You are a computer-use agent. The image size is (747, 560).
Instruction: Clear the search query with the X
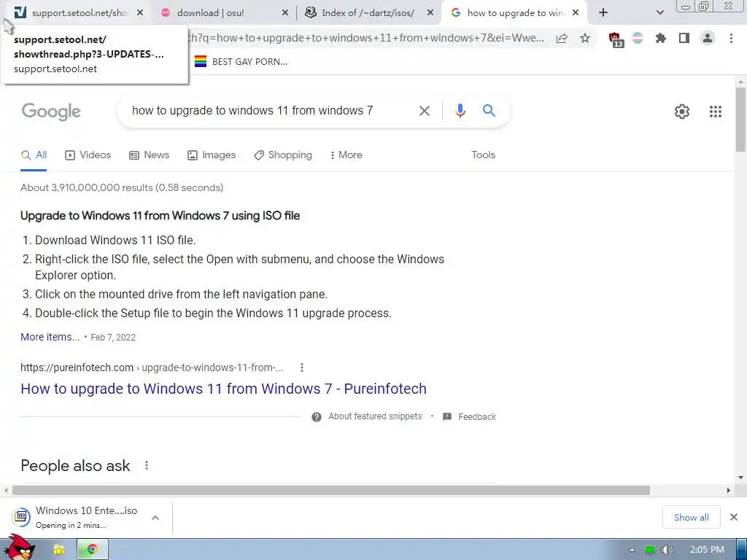[x=424, y=111]
